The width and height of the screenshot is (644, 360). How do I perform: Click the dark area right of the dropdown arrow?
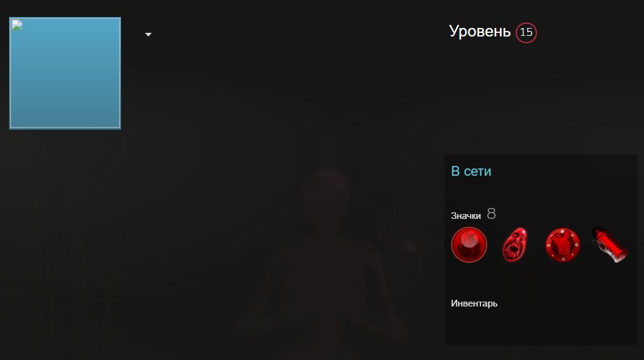(x=288, y=35)
